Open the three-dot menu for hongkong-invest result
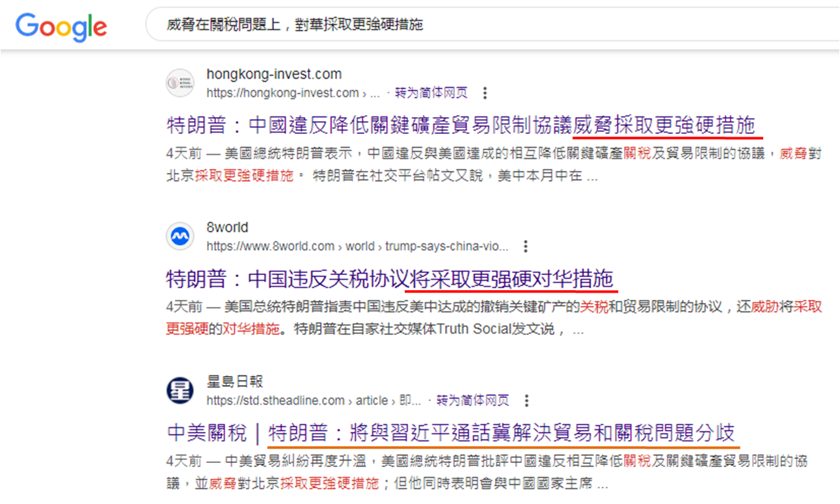The height and width of the screenshot is (504, 840). click(x=485, y=93)
